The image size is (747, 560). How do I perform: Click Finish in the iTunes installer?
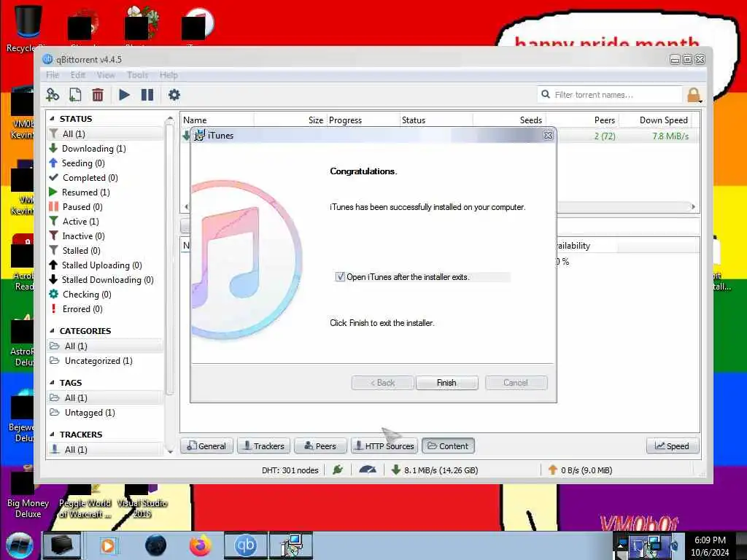coord(447,383)
